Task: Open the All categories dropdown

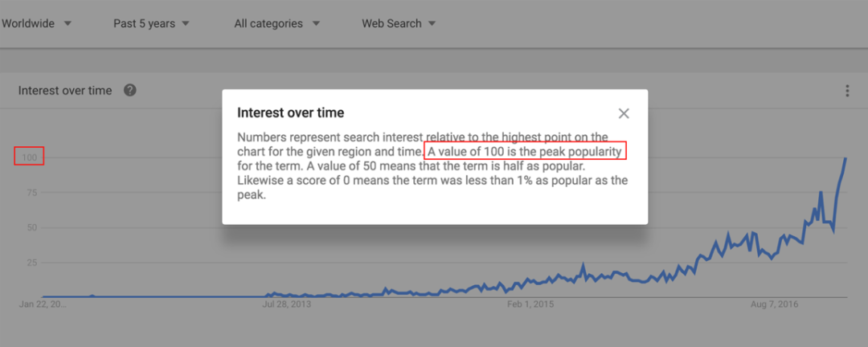Action: click(276, 23)
